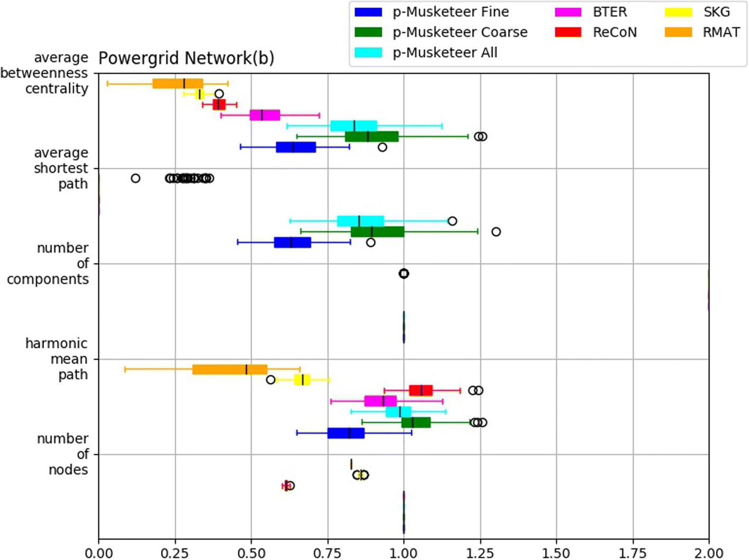Click the blue outlier near 0.93 in betweenness
Image resolution: width=749 pixels, height=560 pixels.
point(382,147)
